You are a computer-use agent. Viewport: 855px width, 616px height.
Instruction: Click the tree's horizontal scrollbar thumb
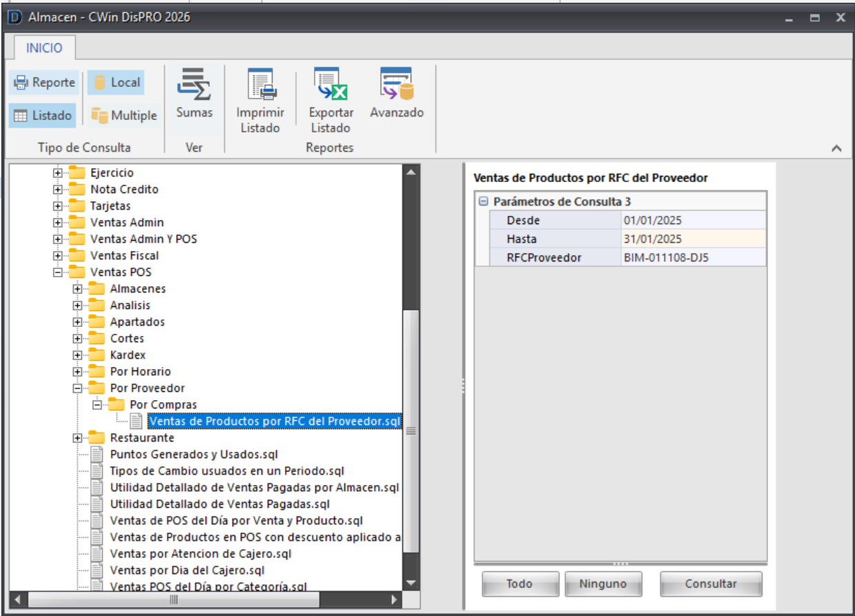pyautogui.click(x=174, y=600)
